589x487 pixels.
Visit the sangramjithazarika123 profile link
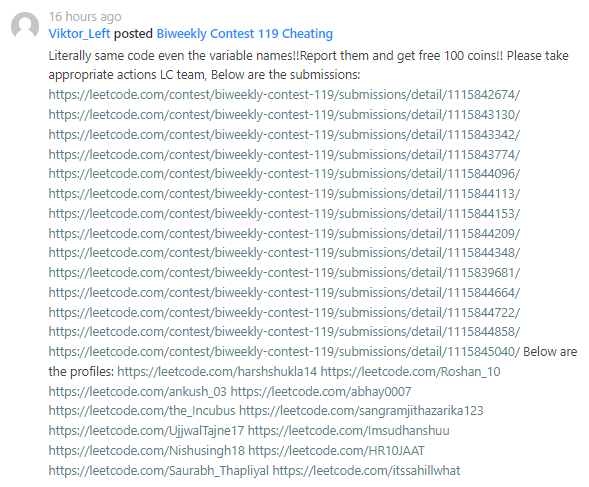[361, 411]
